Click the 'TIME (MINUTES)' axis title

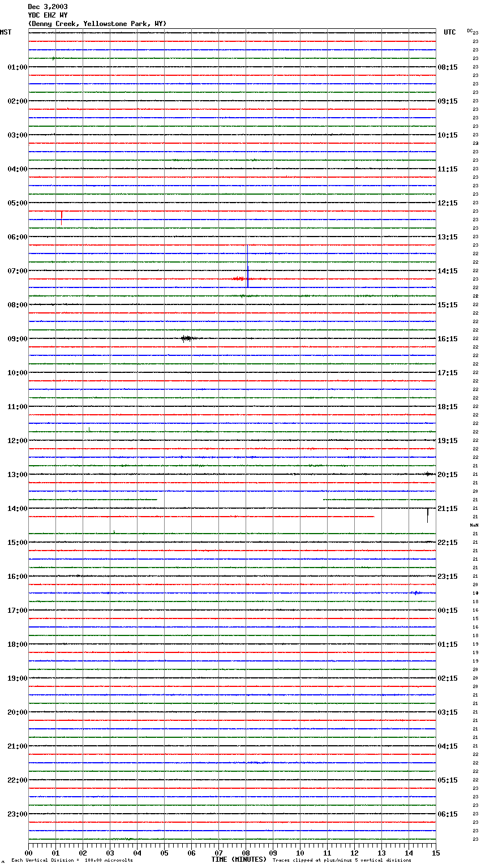pyautogui.click(x=239, y=860)
